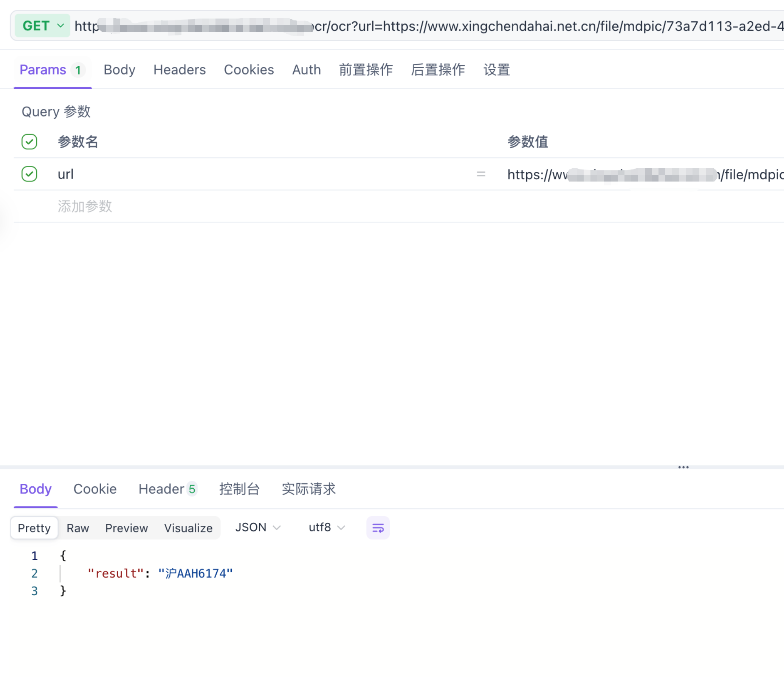Click 添加参数 to add a parameter

84,207
